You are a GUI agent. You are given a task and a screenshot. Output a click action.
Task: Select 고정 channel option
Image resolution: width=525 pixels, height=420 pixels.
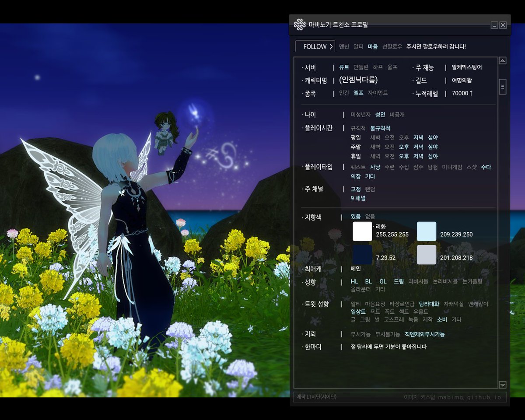356,189
